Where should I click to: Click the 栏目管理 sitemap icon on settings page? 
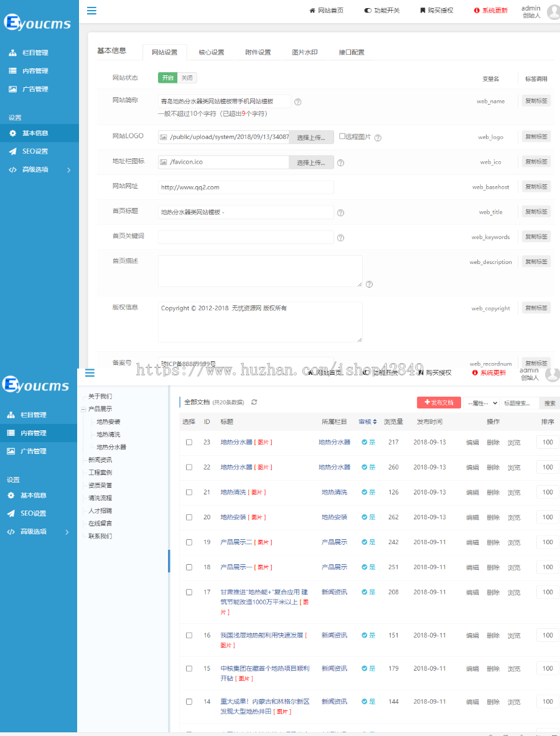[12, 52]
